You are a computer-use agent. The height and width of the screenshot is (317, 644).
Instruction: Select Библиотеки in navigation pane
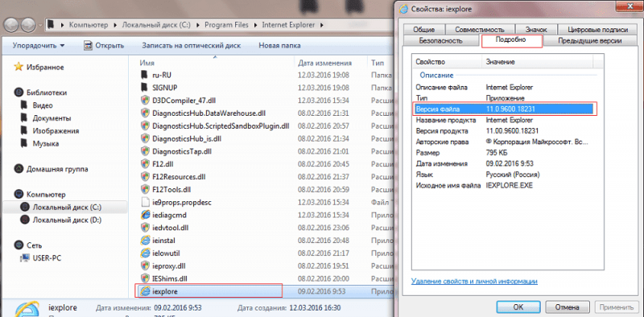coord(47,93)
